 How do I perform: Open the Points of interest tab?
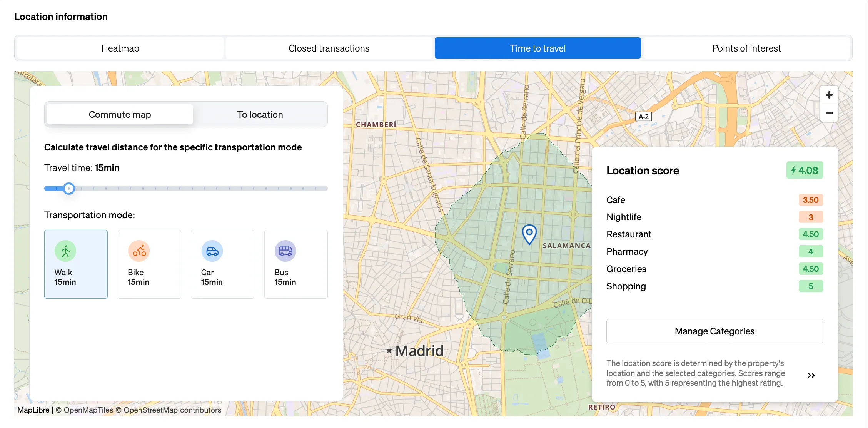coord(746,48)
